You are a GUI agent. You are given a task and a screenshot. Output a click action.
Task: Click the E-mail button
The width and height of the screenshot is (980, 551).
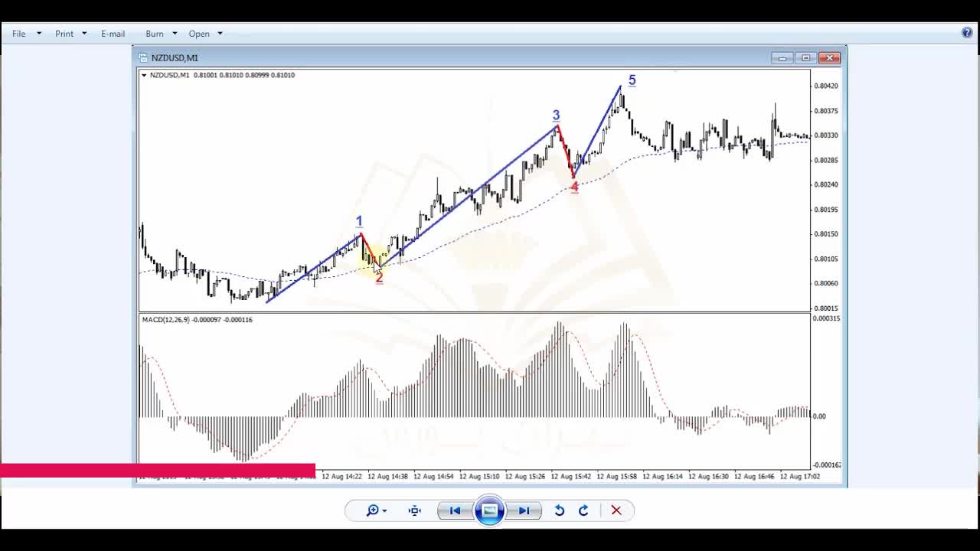tap(113, 34)
